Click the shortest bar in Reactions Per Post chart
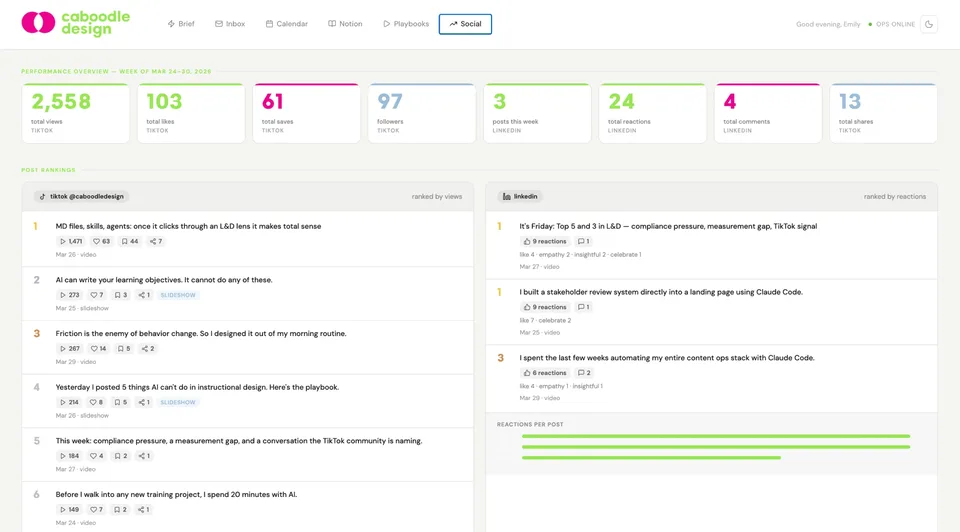The width and height of the screenshot is (960, 532). (651, 457)
